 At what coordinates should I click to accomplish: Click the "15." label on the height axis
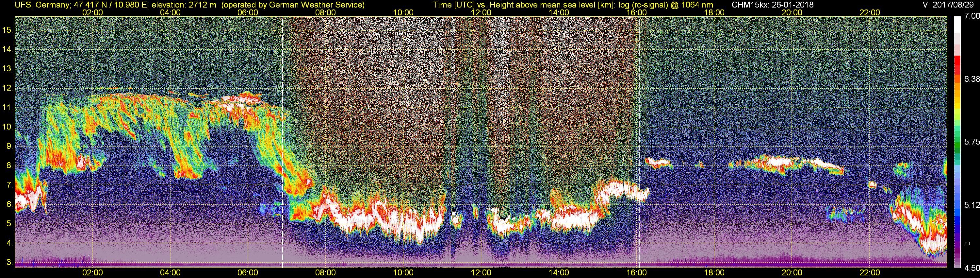coord(8,30)
